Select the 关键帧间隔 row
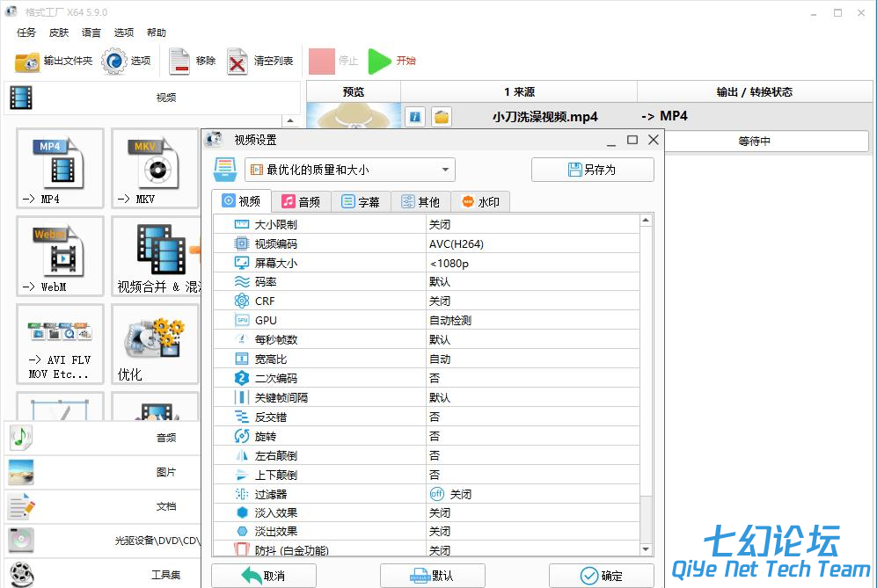 pos(427,397)
